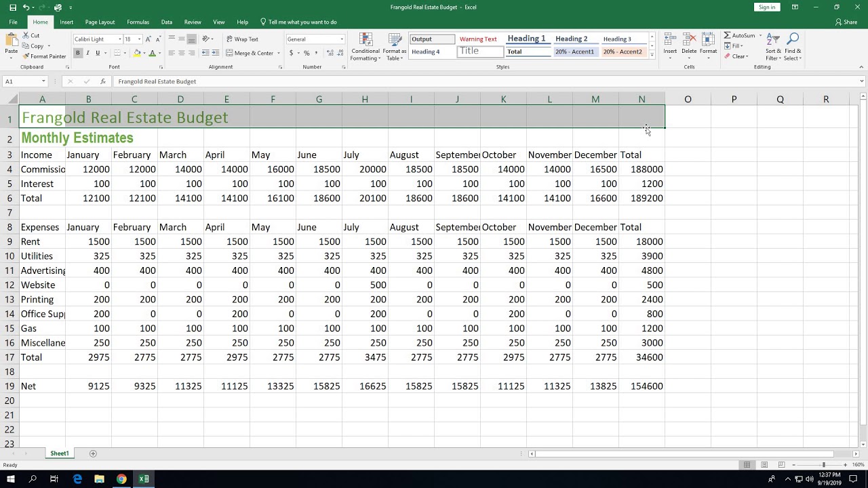The image size is (868, 488).
Task: Click the Orientation text angle icon
Action: click(x=207, y=39)
